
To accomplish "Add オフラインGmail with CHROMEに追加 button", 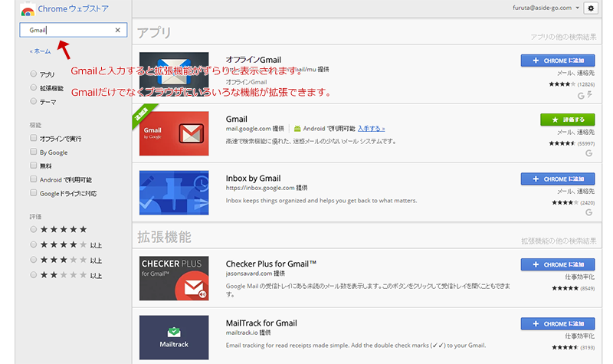I will tap(558, 61).
